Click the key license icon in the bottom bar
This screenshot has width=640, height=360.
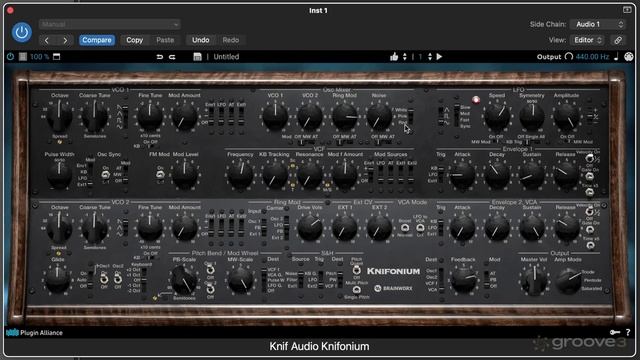pos(614,333)
